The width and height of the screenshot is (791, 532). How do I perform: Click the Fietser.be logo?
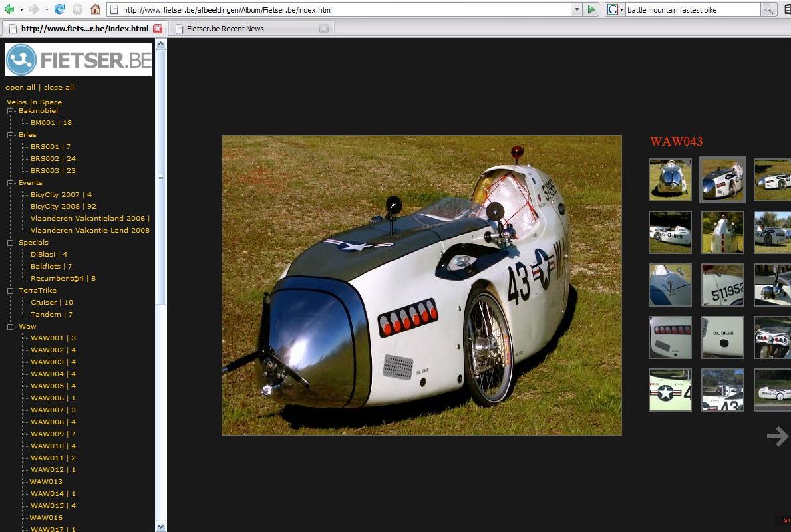click(79, 59)
